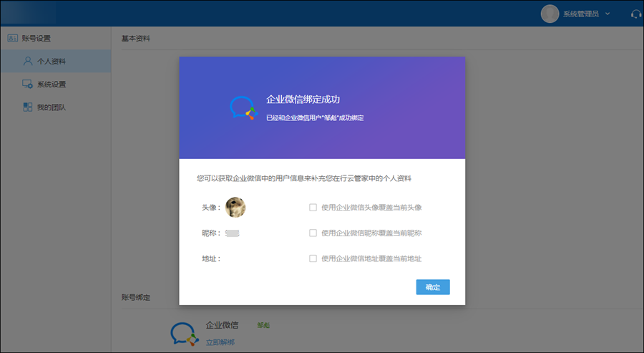Screen dimensions: 644x353
Task: Click the green bound username next to 企业微信
Action: pos(263,326)
